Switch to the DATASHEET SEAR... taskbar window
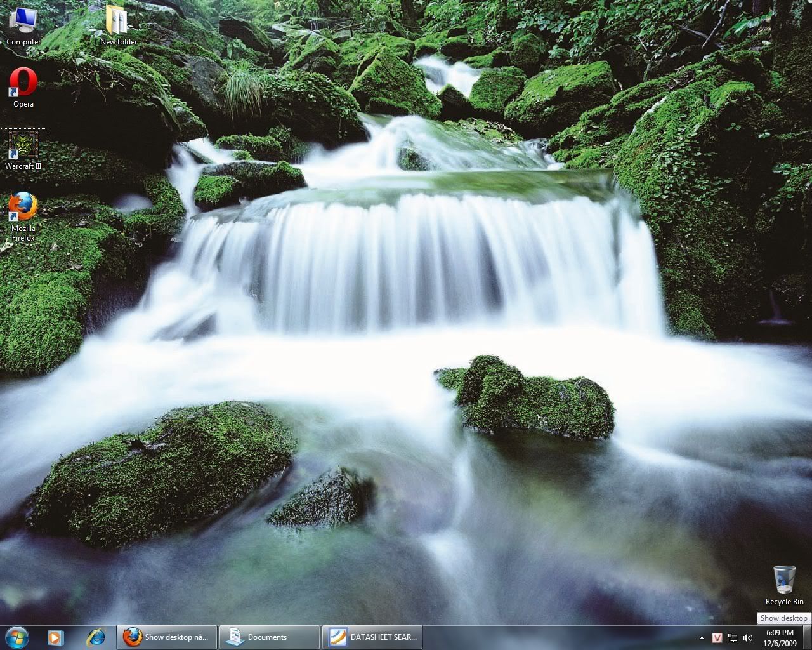This screenshot has width=812, height=650. click(x=372, y=637)
